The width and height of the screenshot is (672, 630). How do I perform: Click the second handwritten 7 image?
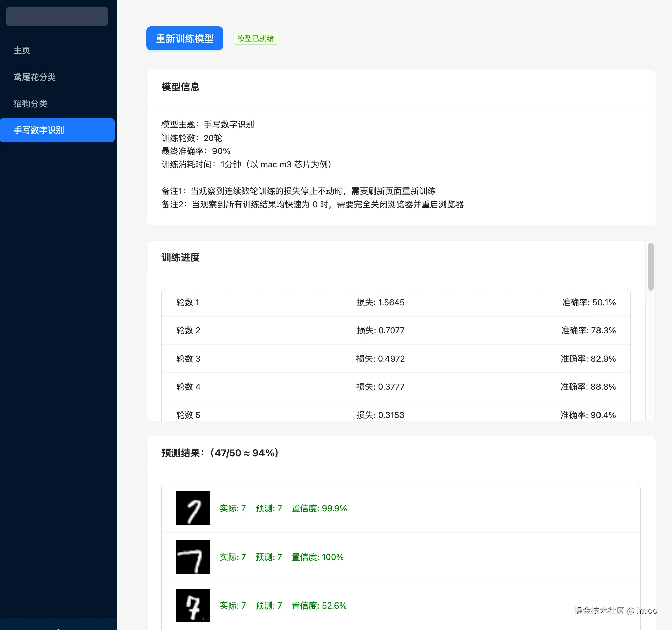click(x=193, y=557)
